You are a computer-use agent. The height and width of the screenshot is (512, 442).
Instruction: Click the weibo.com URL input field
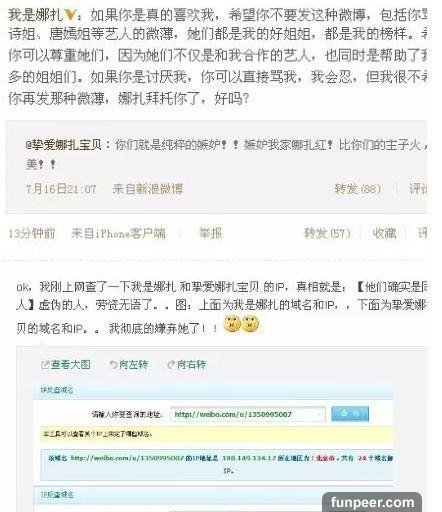pyautogui.click(x=248, y=414)
